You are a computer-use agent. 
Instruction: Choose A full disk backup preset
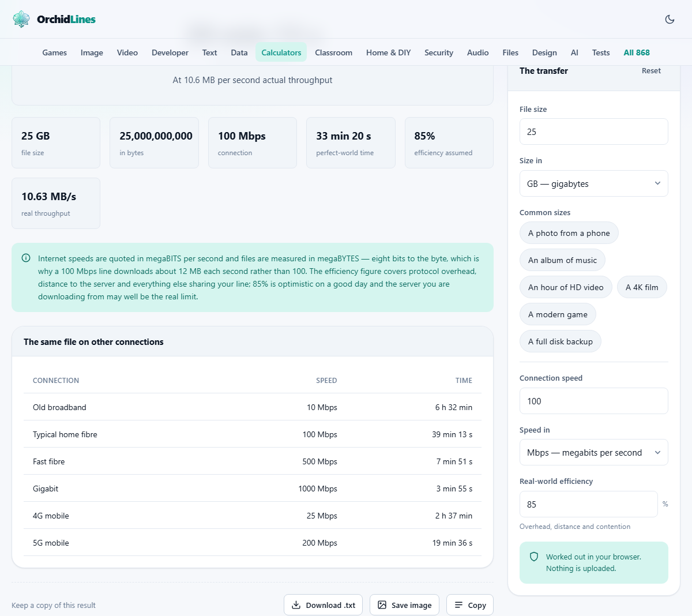561,341
